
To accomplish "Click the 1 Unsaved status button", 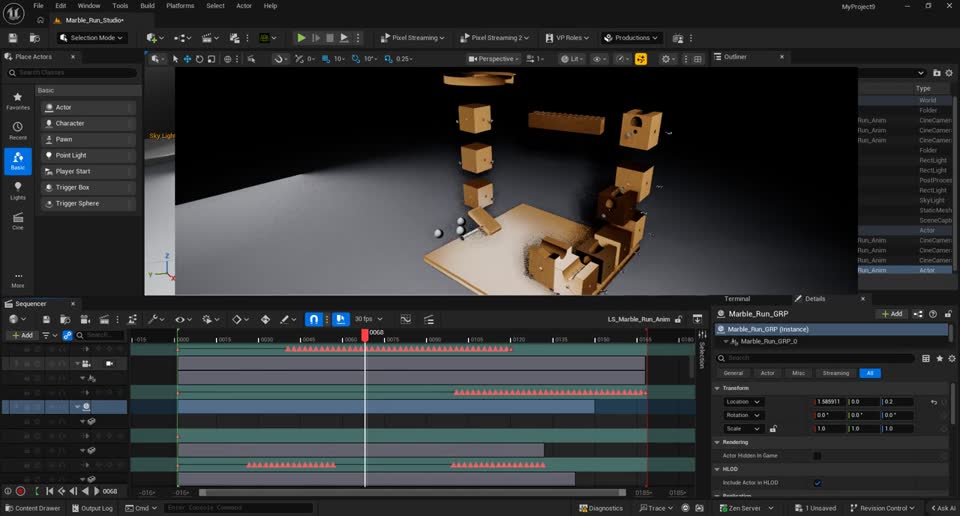I will [815, 508].
